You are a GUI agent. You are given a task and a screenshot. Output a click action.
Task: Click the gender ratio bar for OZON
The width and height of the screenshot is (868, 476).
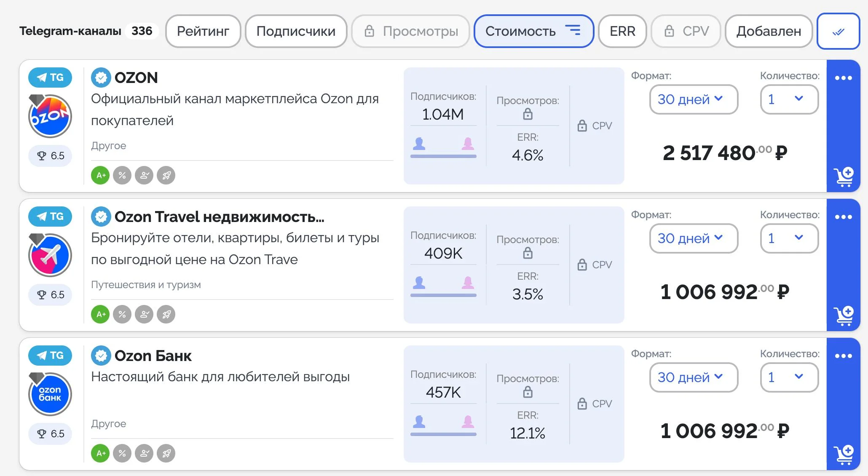click(443, 156)
